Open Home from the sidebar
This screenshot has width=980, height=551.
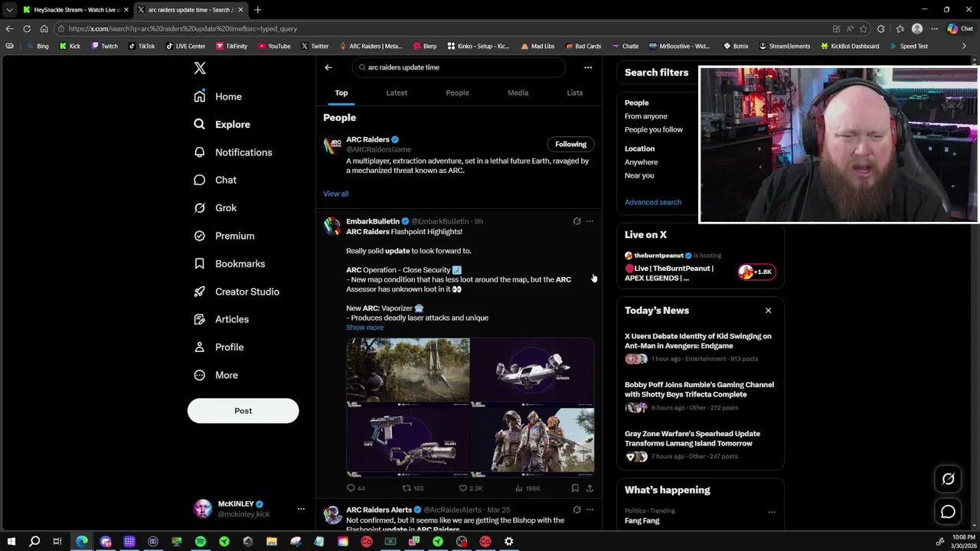coord(218,96)
